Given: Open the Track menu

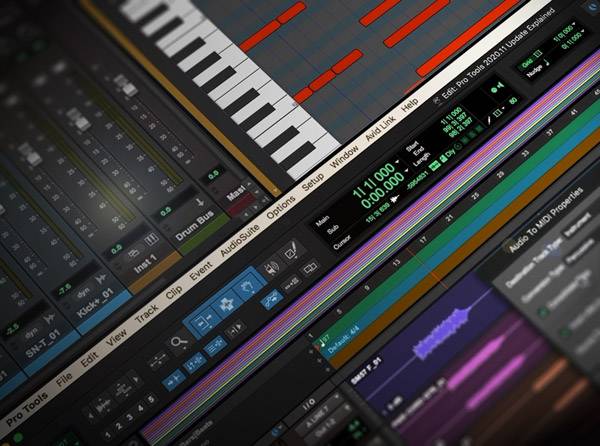Looking at the screenshot, I should pos(147,313).
